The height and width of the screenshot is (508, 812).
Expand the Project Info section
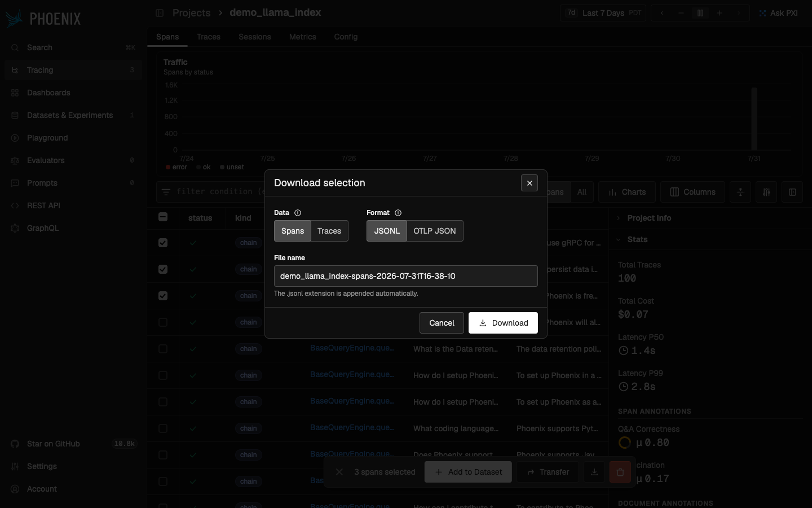pos(710,218)
